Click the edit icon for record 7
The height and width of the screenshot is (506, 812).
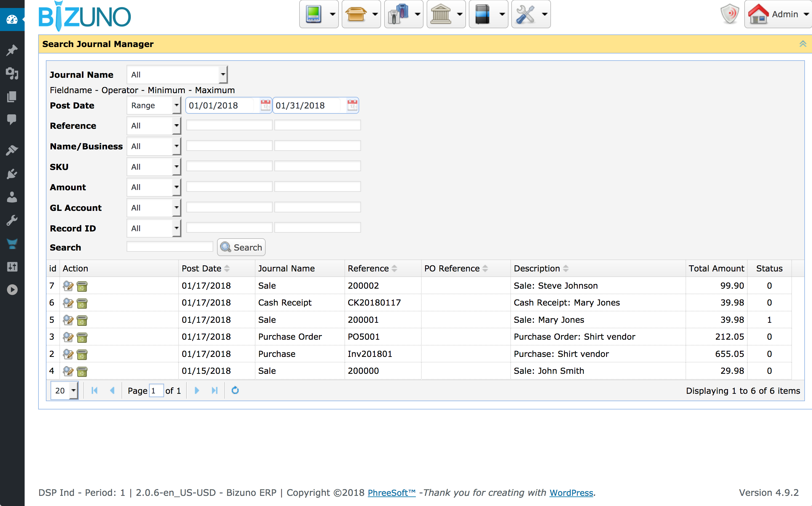[68, 286]
